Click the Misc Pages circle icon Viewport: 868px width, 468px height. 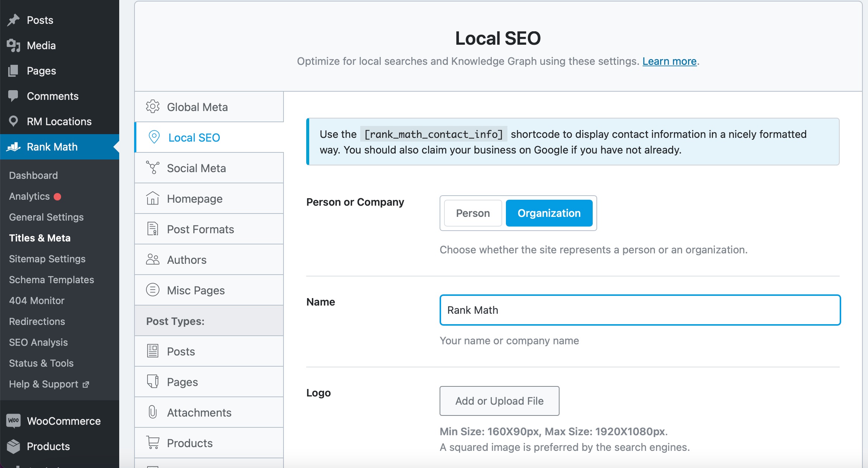[x=153, y=290]
